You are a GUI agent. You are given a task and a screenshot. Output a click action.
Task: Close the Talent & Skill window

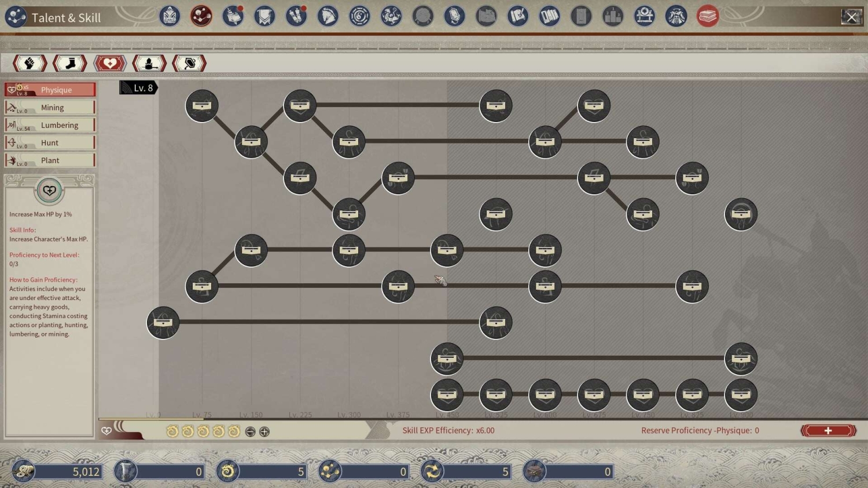(851, 17)
